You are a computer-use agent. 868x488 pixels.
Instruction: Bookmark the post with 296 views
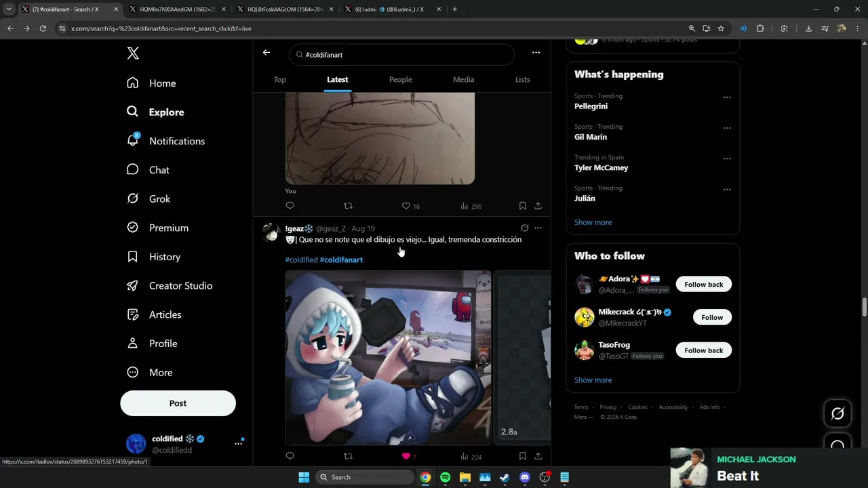pos(522,206)
